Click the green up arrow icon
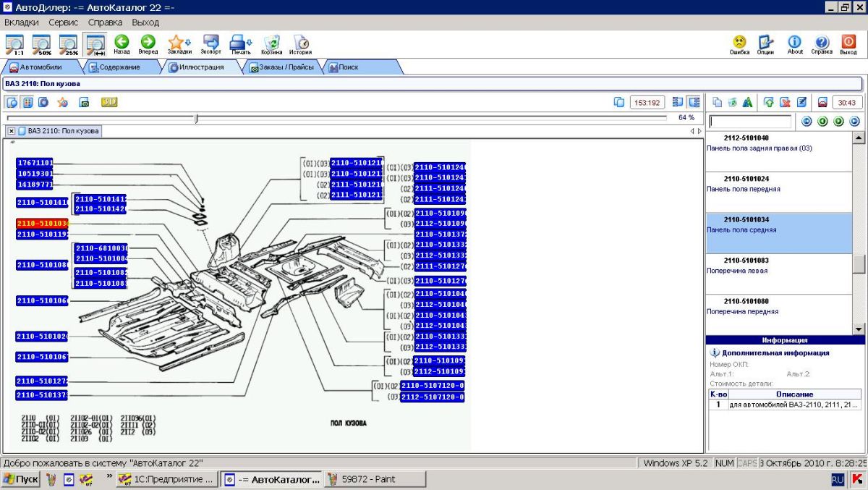The height and width of the screenshot is (490, 868). click(x=768, y=102)
